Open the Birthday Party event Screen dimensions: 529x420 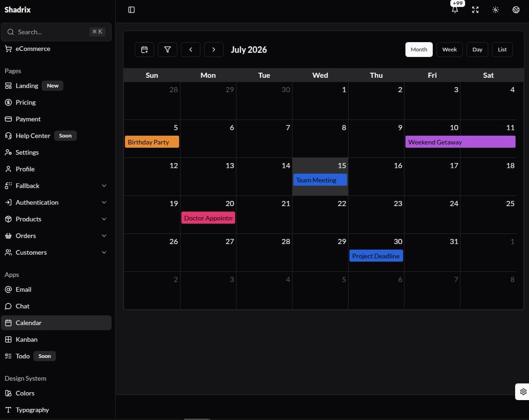[x=152, y=142]
